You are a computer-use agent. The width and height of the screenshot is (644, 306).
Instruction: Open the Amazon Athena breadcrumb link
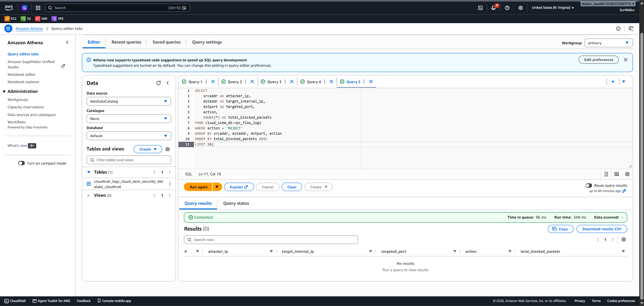[29, 29]
